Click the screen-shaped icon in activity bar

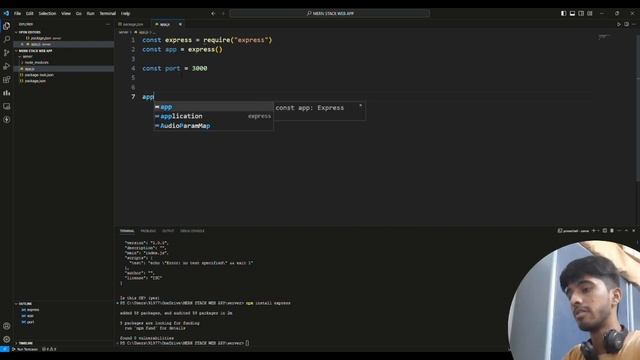[7, 106]
